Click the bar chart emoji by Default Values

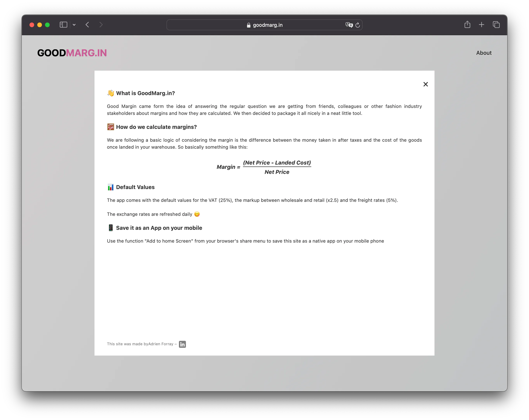(111, 187)
